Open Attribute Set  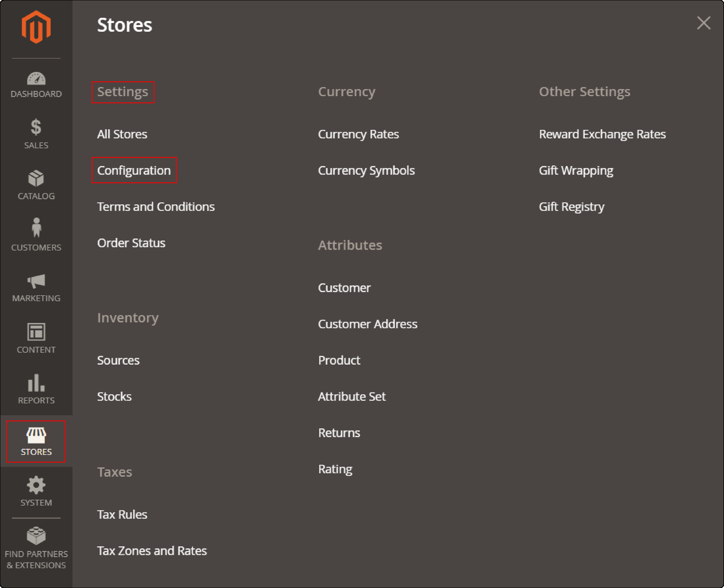(x=352, y=396)
